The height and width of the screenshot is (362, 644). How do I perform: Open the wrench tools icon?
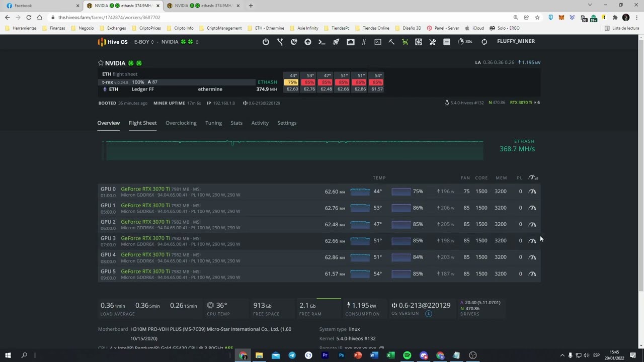click(x=433, y=42)
